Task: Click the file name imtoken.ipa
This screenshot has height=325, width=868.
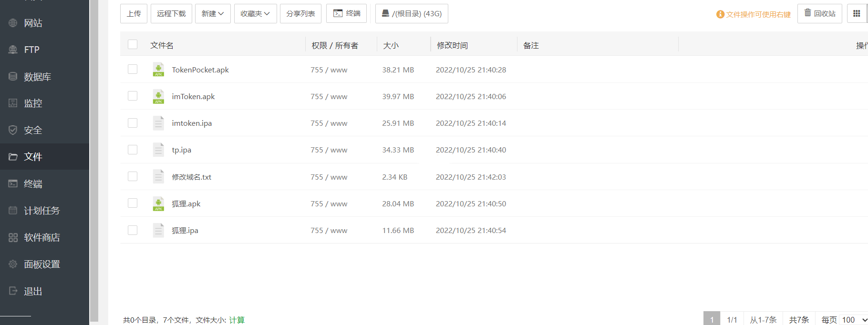Action: 192,123
